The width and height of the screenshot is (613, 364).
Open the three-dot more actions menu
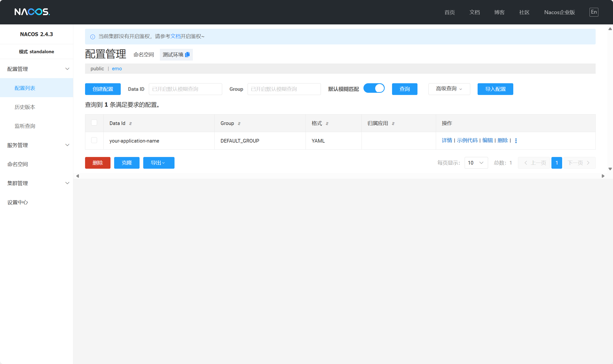[x=516, y=141]
